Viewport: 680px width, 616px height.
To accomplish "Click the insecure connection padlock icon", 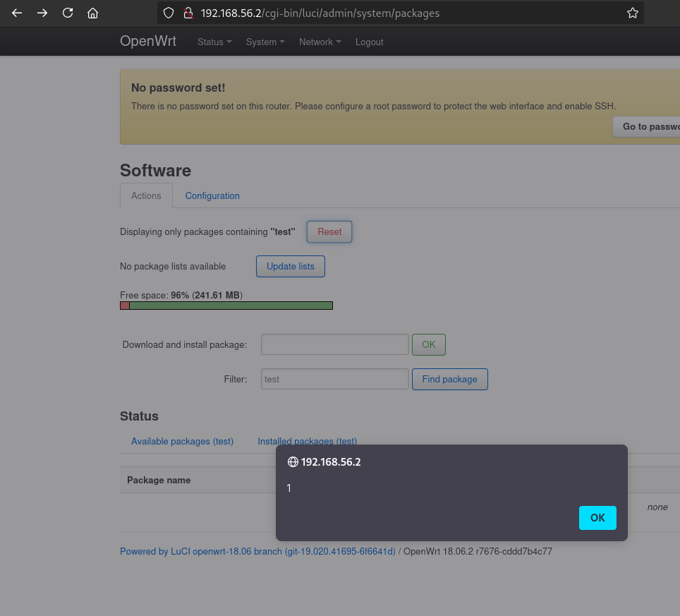I will tap(188, 13).
